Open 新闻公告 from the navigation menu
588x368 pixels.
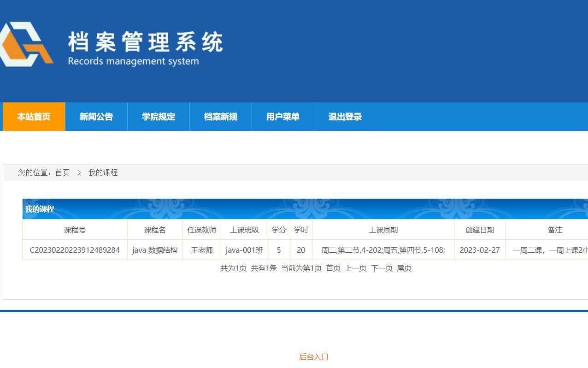coord(96,117)
